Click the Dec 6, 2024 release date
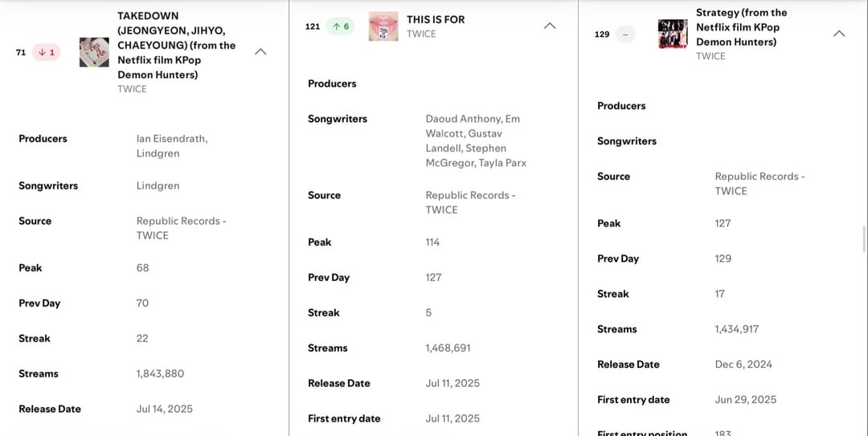868x436 pixels. [743, 364]
